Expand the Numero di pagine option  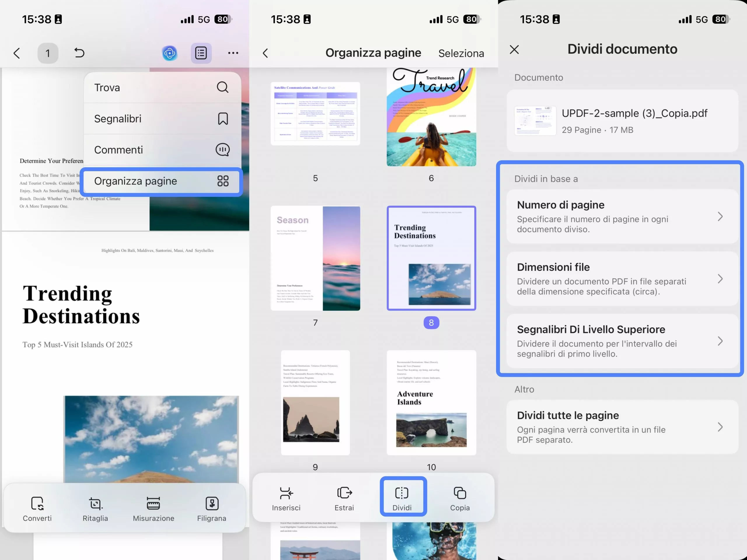click(x=622, y=216)
